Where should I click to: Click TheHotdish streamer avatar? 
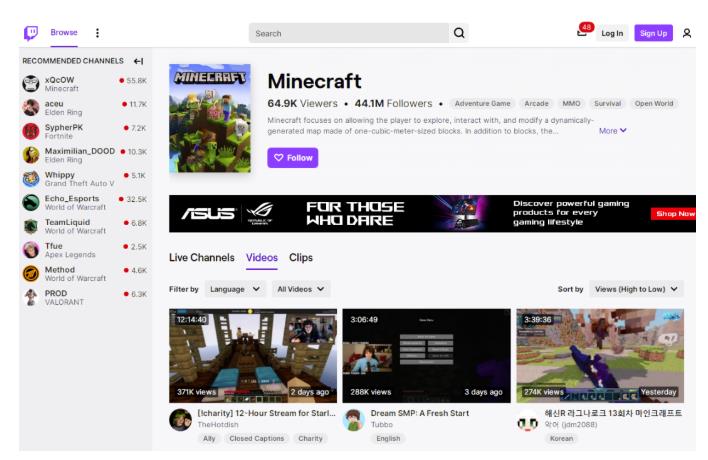180,420
